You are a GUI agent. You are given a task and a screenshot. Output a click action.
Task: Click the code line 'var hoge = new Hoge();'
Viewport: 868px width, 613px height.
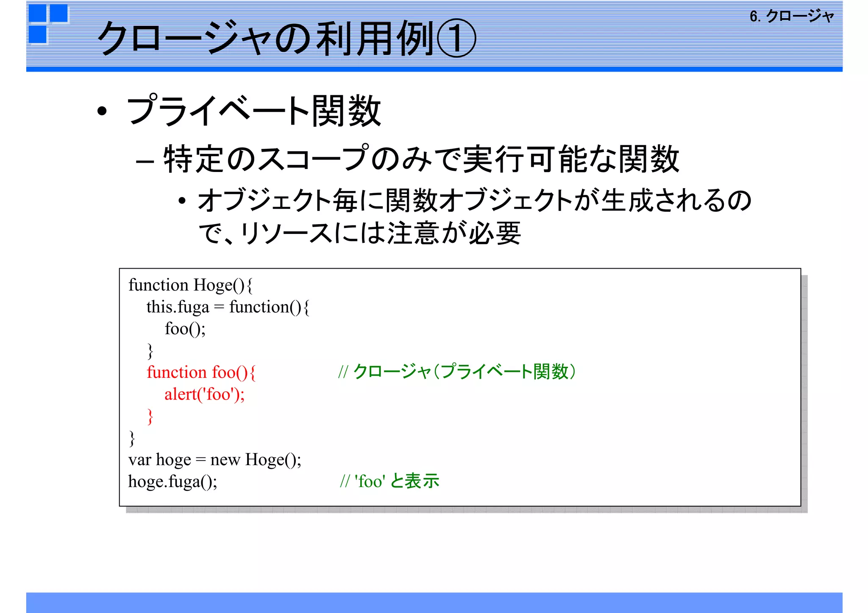215,460
